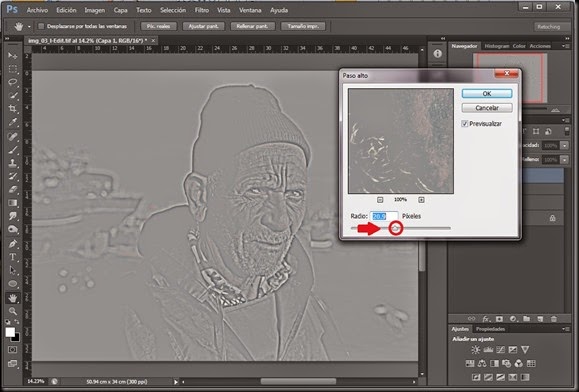
Task: Toggle Quick Mask mode icon
Action: tap(12, 349)
